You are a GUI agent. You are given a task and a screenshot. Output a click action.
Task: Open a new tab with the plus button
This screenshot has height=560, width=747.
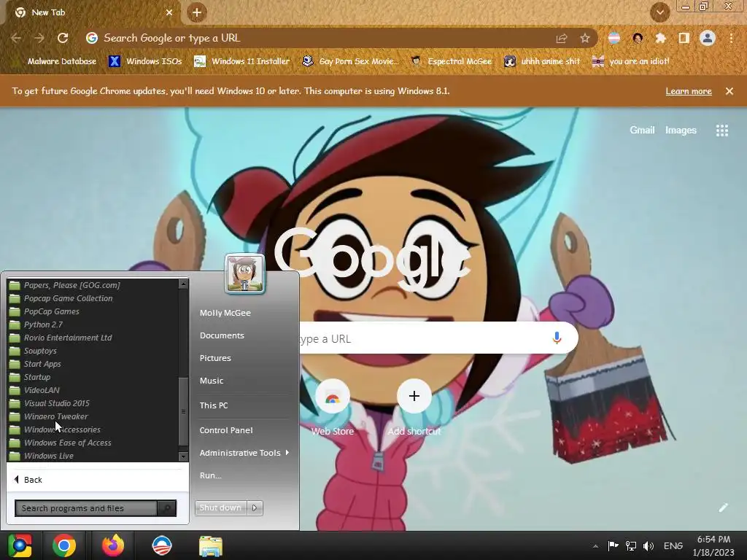coord(197,13)
